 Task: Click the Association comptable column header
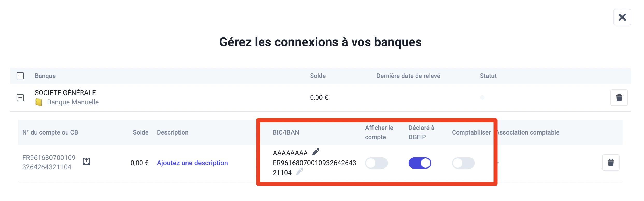tap(528, 132)
